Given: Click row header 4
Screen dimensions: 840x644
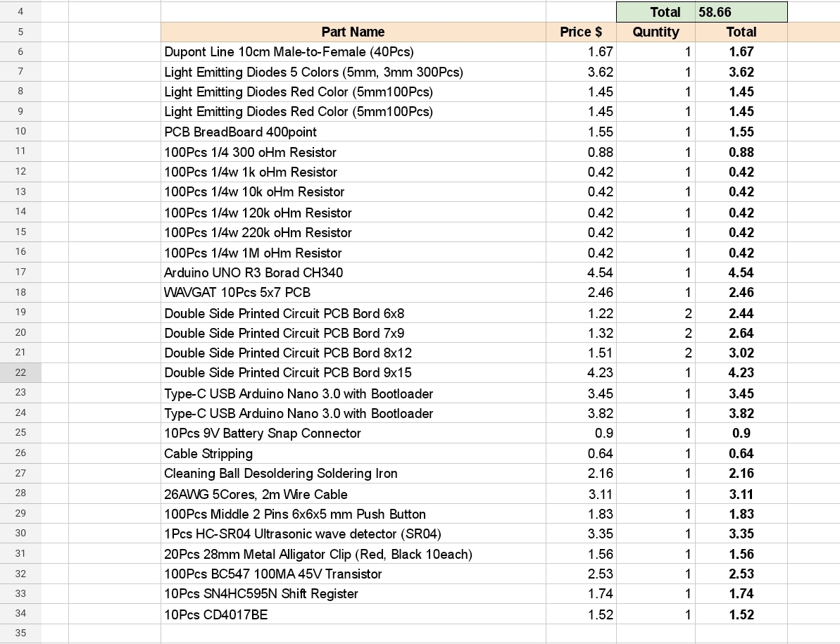Looking at the screenshot, I should point(20,12).
